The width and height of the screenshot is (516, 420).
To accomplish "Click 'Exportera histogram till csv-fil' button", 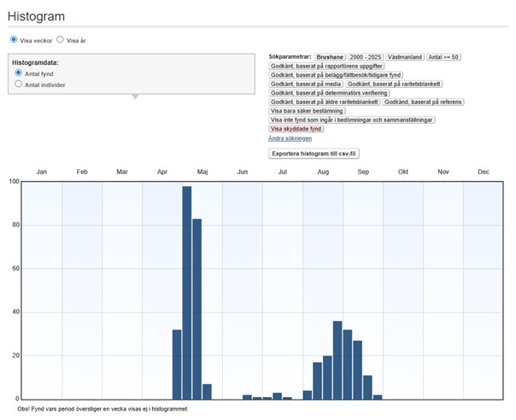I will pos(314,154).
